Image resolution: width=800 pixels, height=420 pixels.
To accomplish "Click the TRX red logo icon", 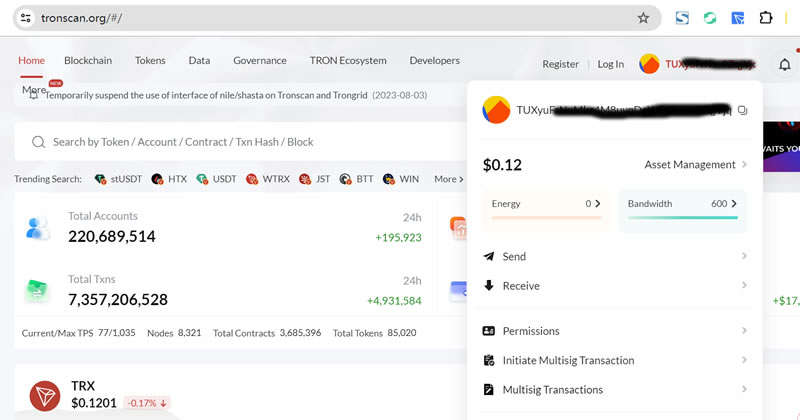I will coord(45,396).
